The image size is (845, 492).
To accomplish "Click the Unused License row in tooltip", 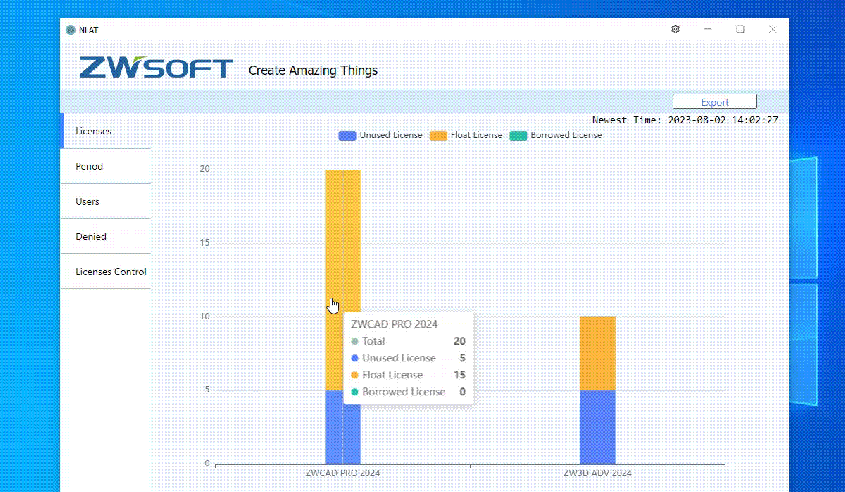I will click(408, 358).
